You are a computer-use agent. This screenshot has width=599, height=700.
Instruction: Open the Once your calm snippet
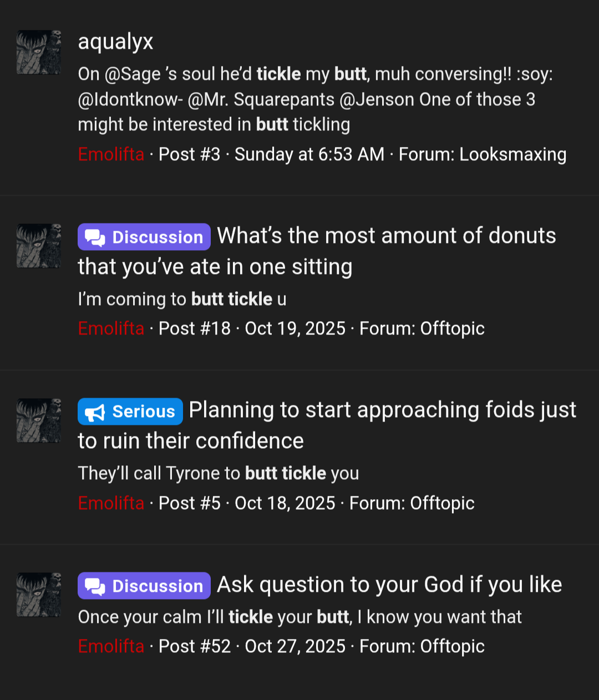point(299,617)
